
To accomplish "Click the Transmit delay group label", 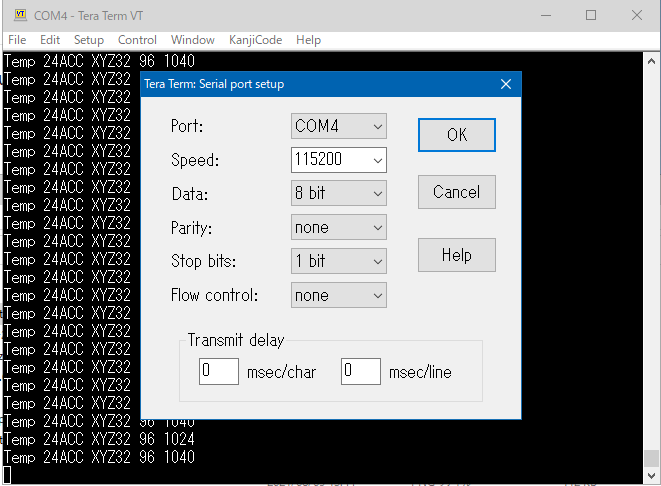I will pos(236,340).
